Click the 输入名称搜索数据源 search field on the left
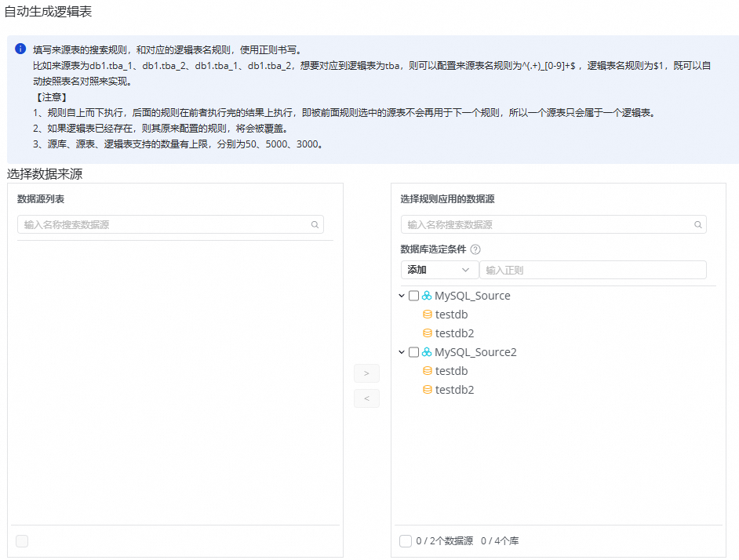The image size is (739, 560). coord(157,225)
